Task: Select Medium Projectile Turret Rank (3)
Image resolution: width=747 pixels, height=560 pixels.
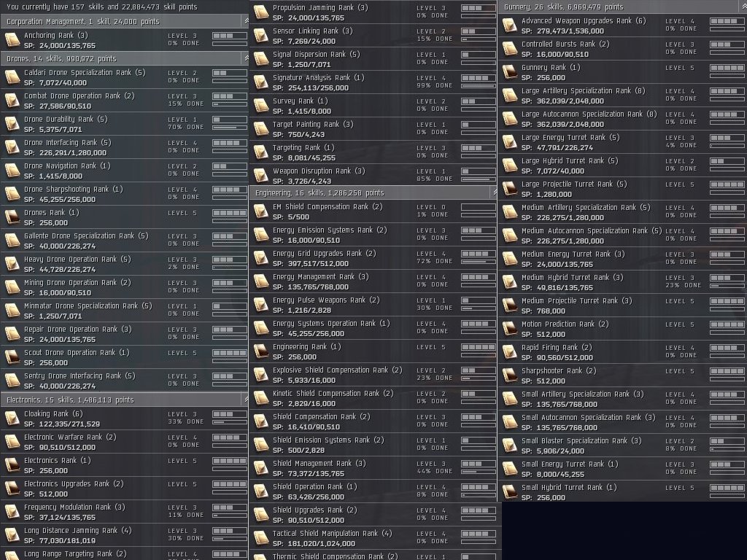Action: pyautogui.click(x=622, y=306)
